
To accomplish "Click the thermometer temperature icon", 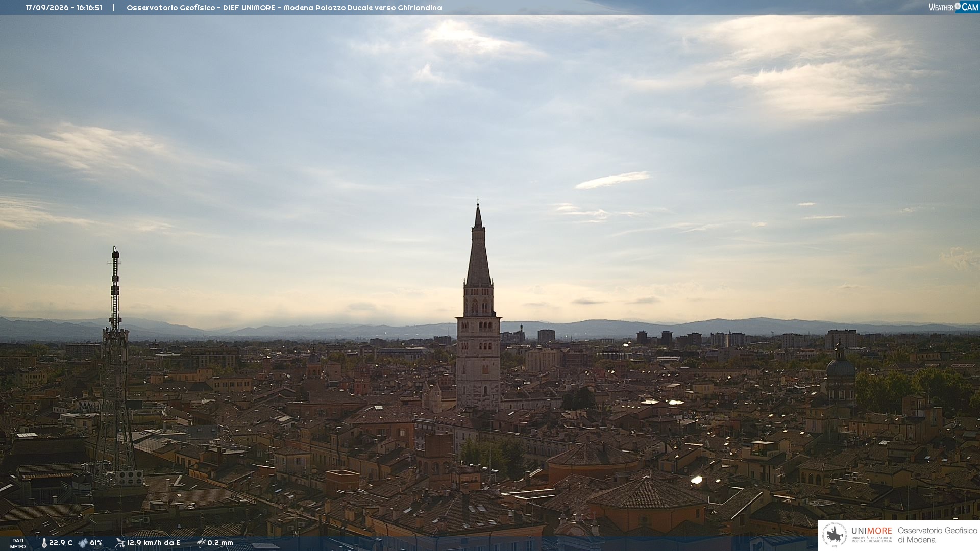I will [x=44, y=543].
